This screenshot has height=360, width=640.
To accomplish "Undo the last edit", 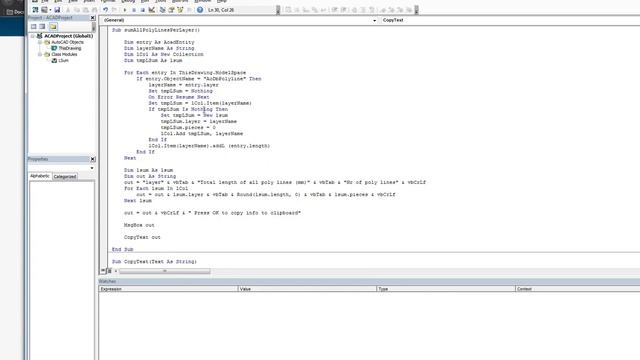I will click(106, 10).
